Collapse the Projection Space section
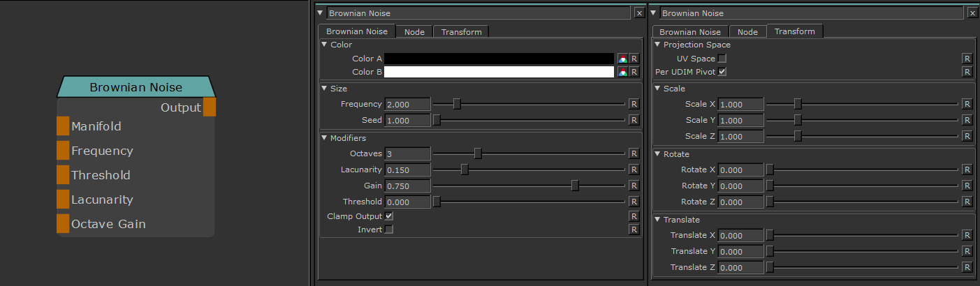 click(x=657, y=45)
